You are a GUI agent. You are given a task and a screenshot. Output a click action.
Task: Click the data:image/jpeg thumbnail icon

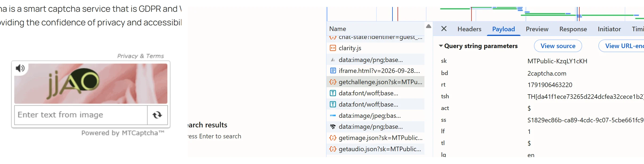point(333,116)
